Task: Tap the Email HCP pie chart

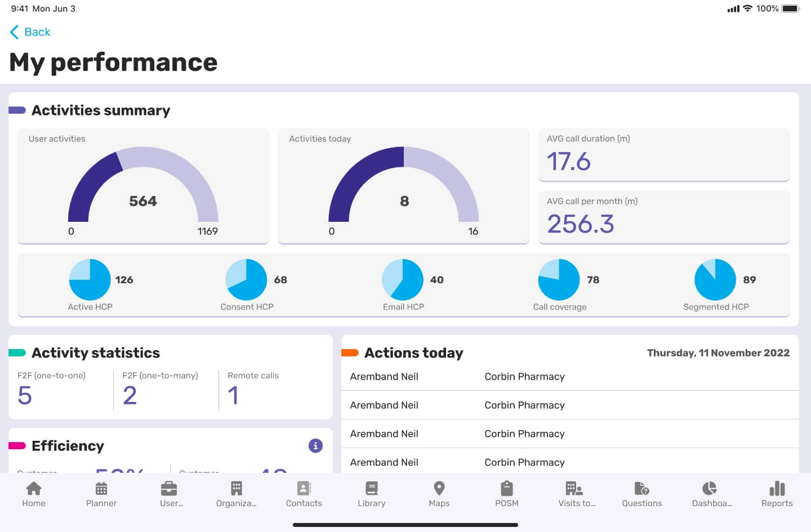Action: [403, 280]
